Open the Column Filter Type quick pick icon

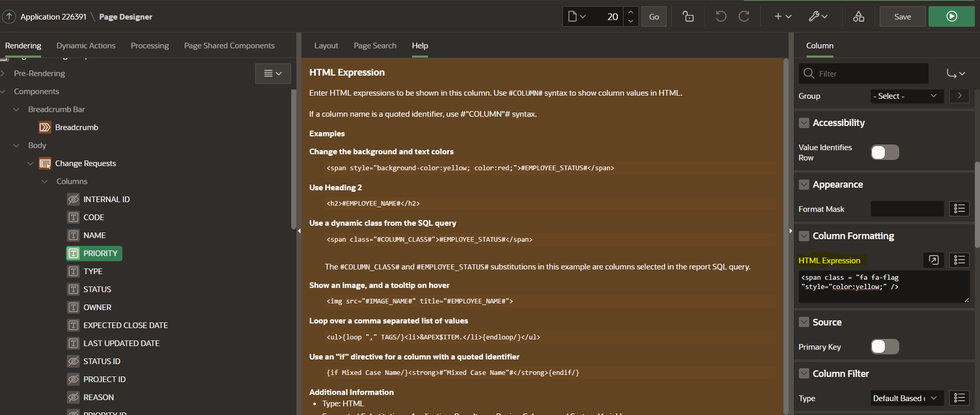click(959, 398)
